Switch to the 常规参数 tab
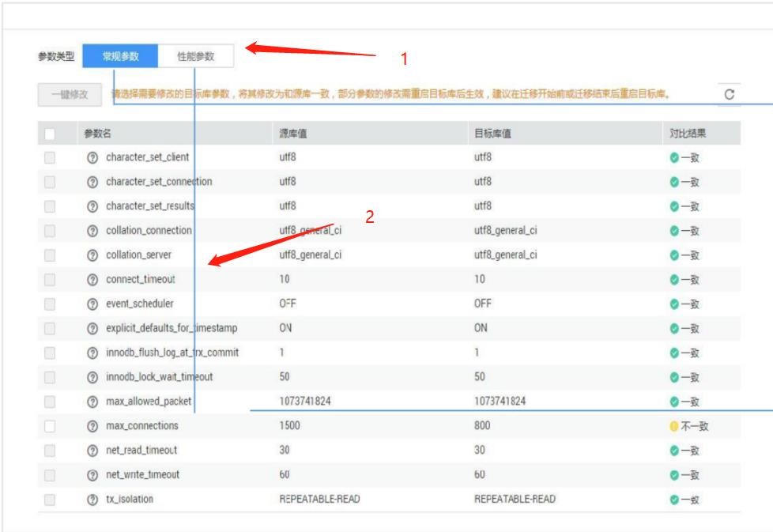 [120, 56]
